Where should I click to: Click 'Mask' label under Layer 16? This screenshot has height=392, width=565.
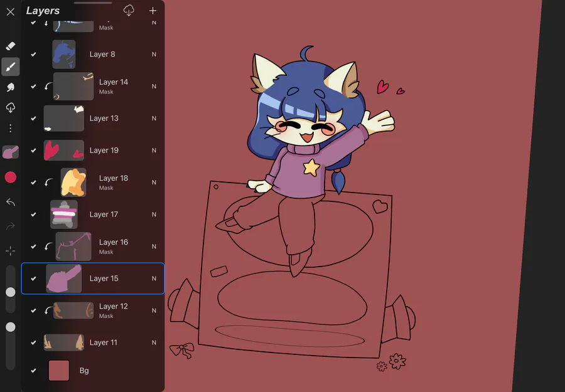pyautogui.click(x=106, y=252)
